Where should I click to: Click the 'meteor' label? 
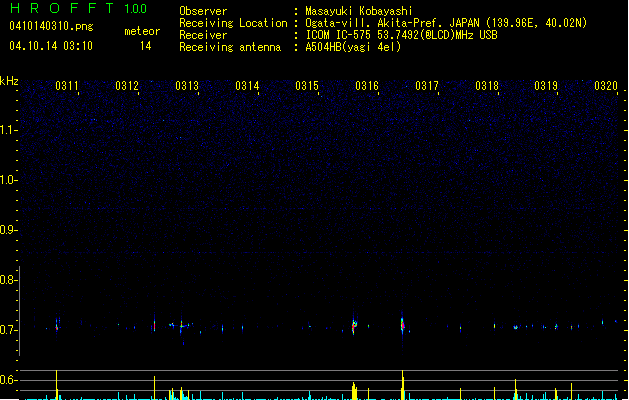(142, 31)
